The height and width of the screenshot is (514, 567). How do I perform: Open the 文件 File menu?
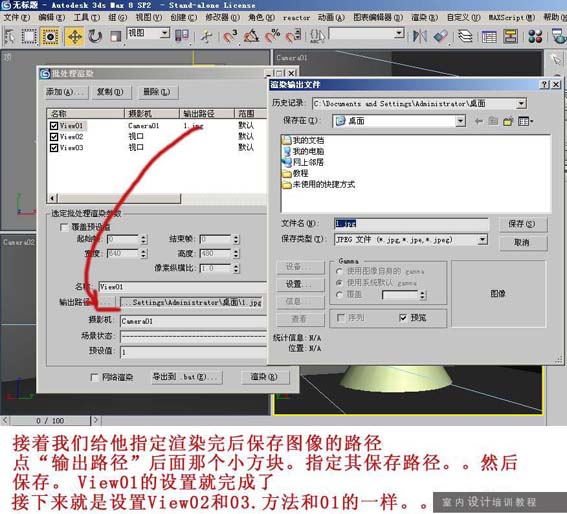pos(16,17)
